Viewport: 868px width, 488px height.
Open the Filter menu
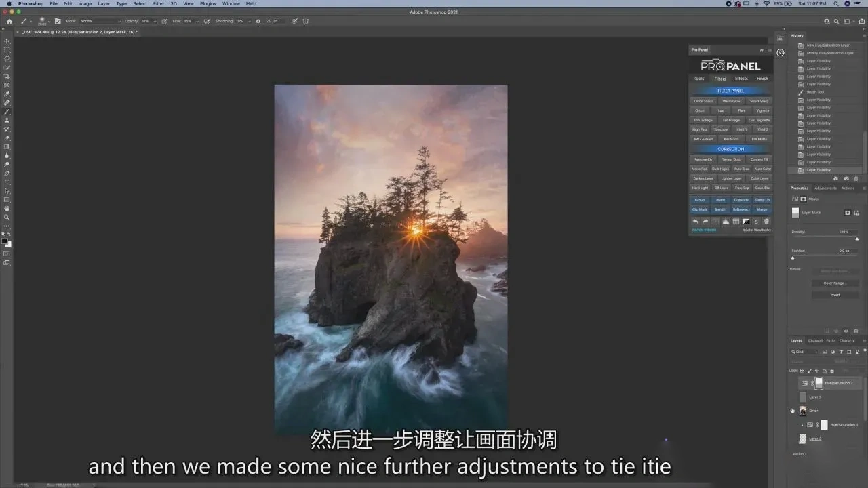click(158, 4)
